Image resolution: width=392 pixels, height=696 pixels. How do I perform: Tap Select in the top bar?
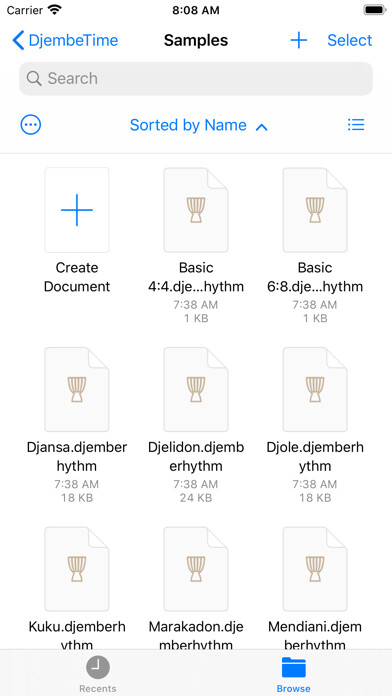[x=350, y=40]
